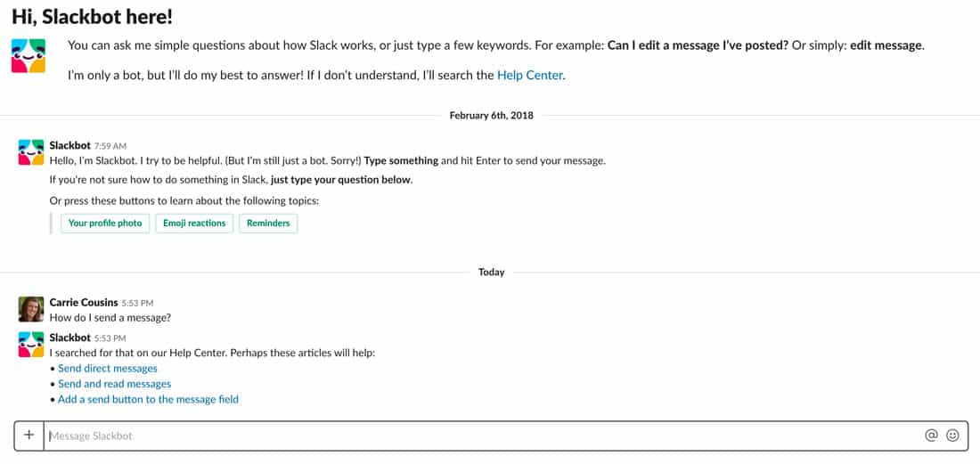Click the February 6th, 2018 date divider
The width and height of the screenshot is (980, 464).
(x=491, y=116)
